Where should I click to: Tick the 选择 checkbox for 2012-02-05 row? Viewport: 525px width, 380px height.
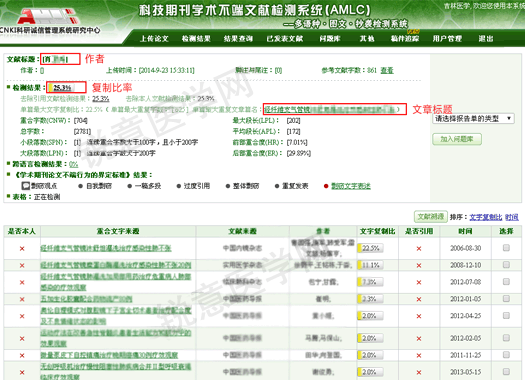pos(506,338)
